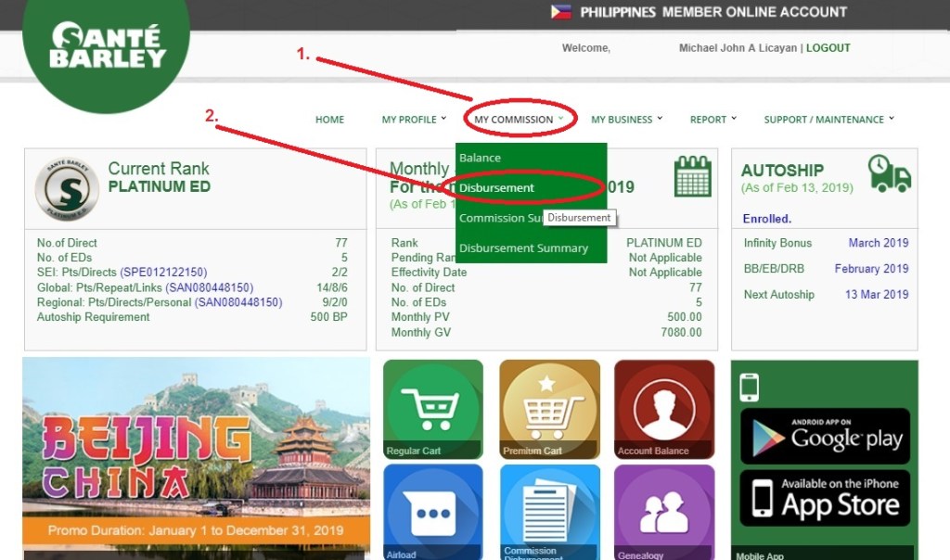This screenshot has height=560, width=950.
Task: Click the Santé Barley logo
Action: pos(107,46)
